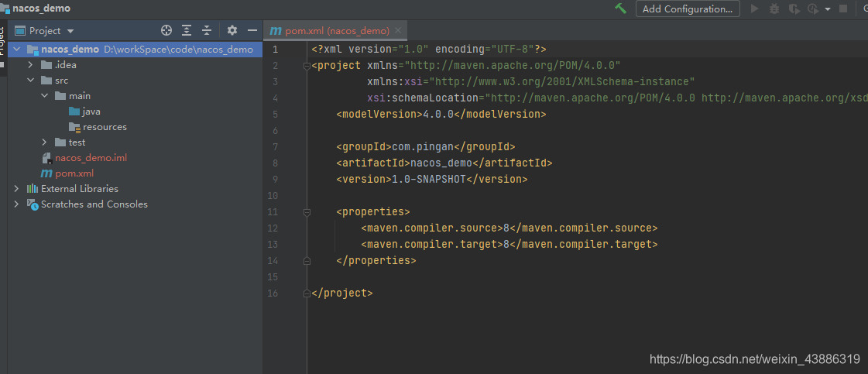Hide the Project tool window via minus icon
Viewport: 868px width, 374px height.
click(252, 30)
